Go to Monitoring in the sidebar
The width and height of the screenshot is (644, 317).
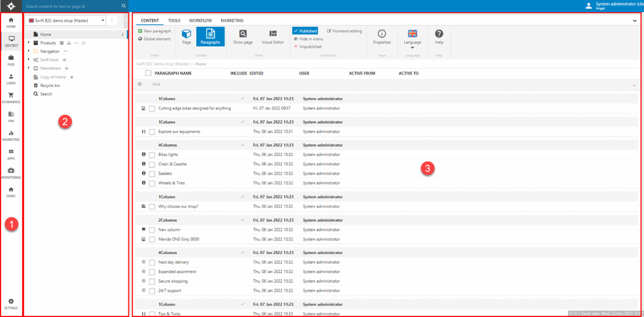click(x=11, y=173)
